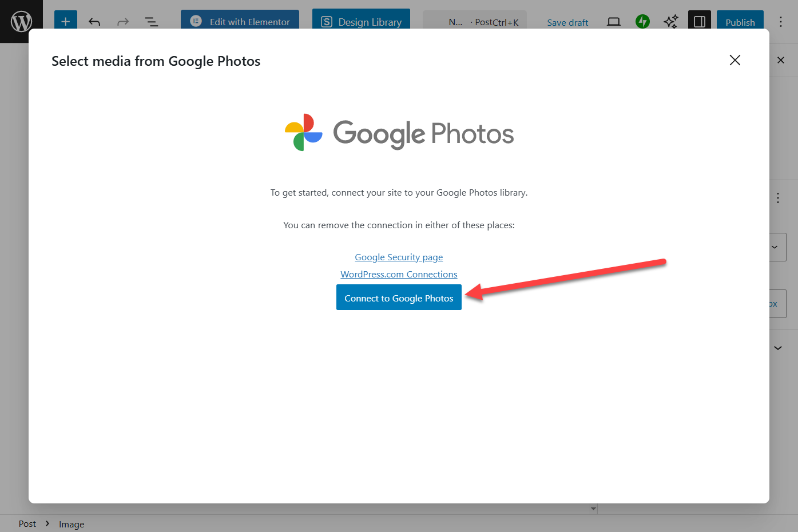Open the document overview list
This screenshot has height=532, width=798.
click(152, 22)
